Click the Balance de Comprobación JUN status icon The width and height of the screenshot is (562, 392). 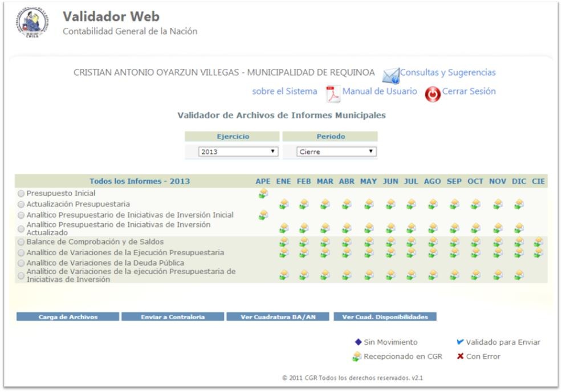tap(390, 242)
